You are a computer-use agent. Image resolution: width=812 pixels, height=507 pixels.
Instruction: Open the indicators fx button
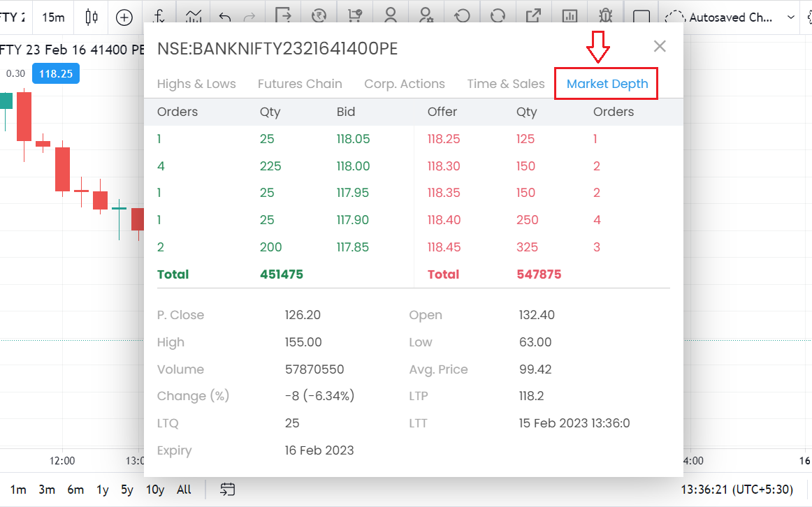(x=159, y=16)
